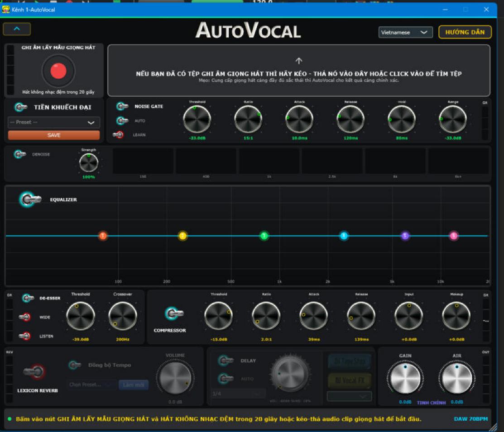Click the DJ Tape Stop button
Screen dimensions: 504x432
click(x=350, y=361)
